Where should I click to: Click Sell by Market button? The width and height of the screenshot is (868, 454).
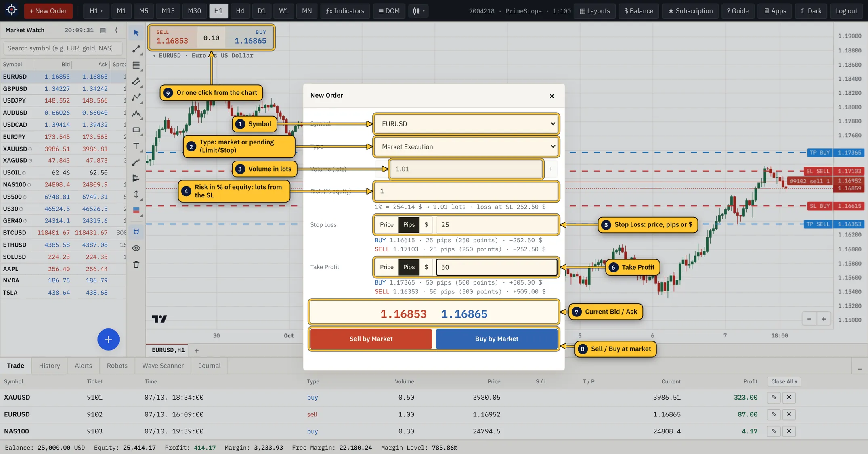pos(371,339)
